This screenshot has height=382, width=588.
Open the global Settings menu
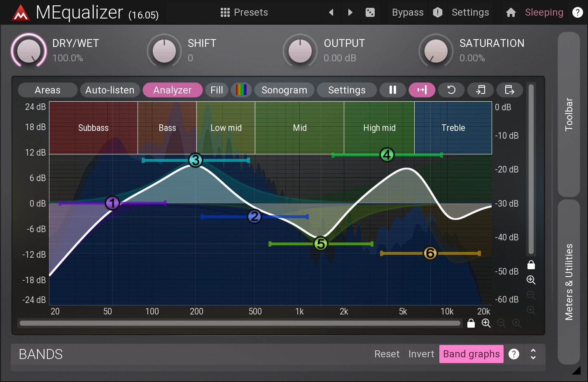[x=470, y=12]
